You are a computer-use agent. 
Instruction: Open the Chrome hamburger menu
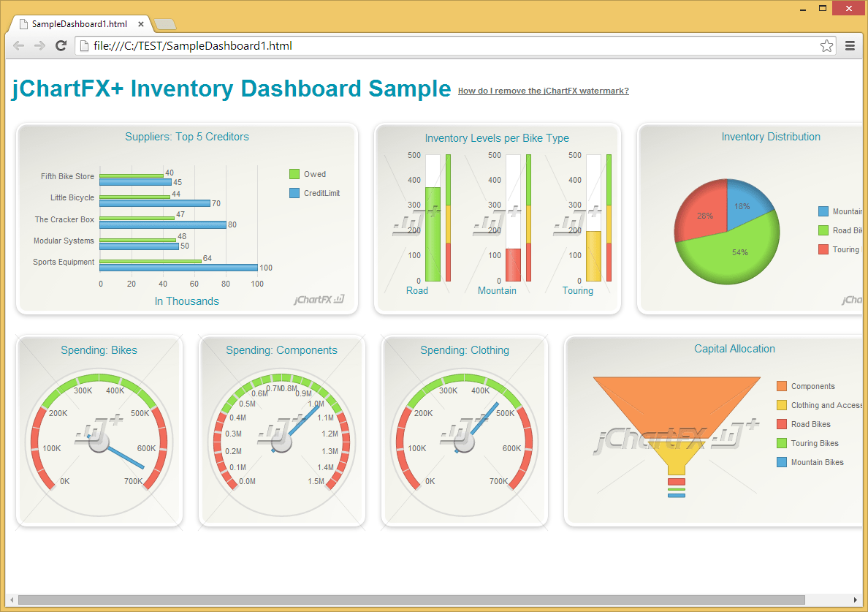(850, 46)
